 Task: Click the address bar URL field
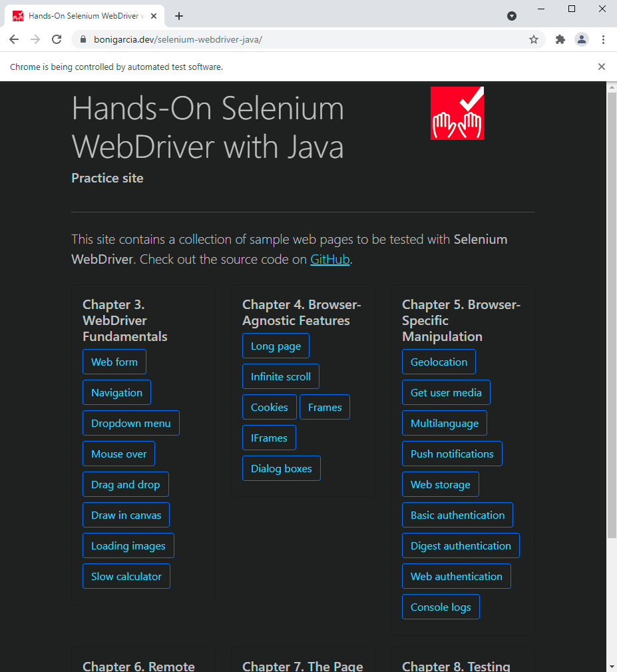(300, 39)
